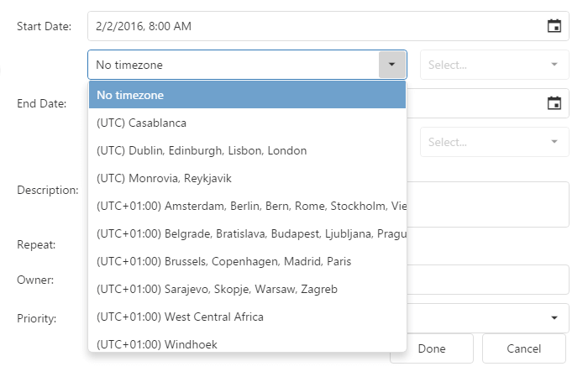Viewport: 588px width, 377px height.
Task: Select (UTC+01:00) West Central Africa
Action: click(x=247, y=317)
